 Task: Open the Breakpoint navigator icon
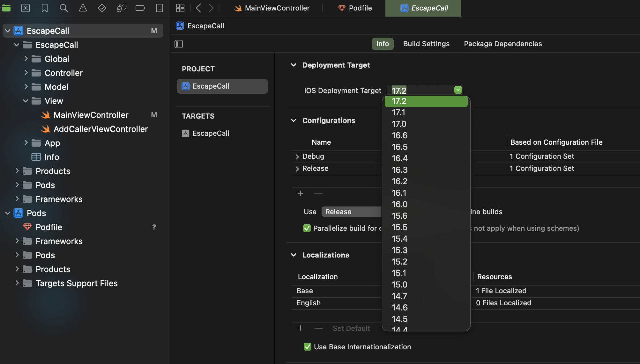(x=140, y=8)
